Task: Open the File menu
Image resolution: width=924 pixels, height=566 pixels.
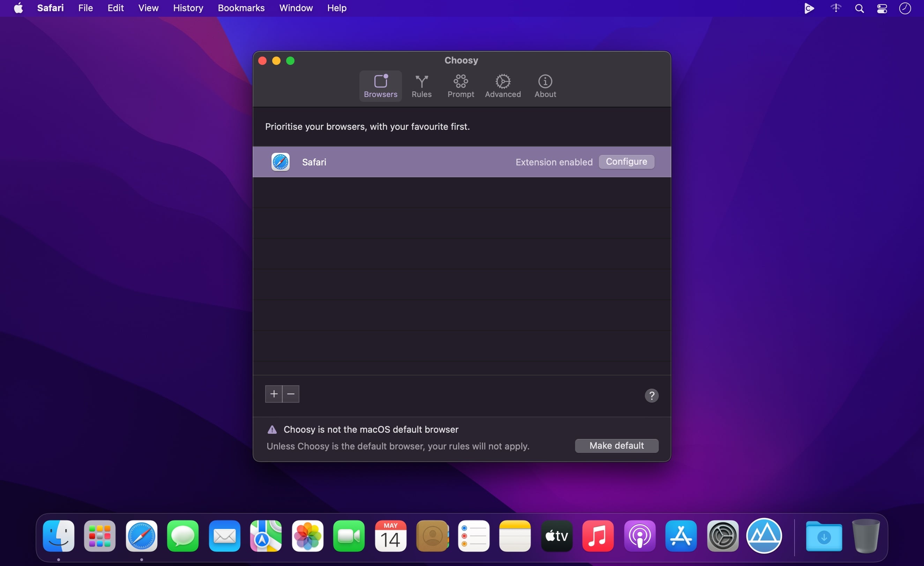Action: point(85,8)
